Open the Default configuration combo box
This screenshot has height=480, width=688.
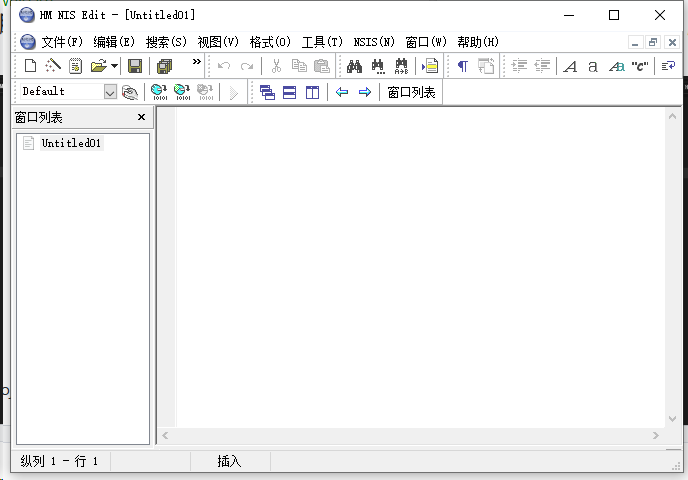[x=69, y=92]
